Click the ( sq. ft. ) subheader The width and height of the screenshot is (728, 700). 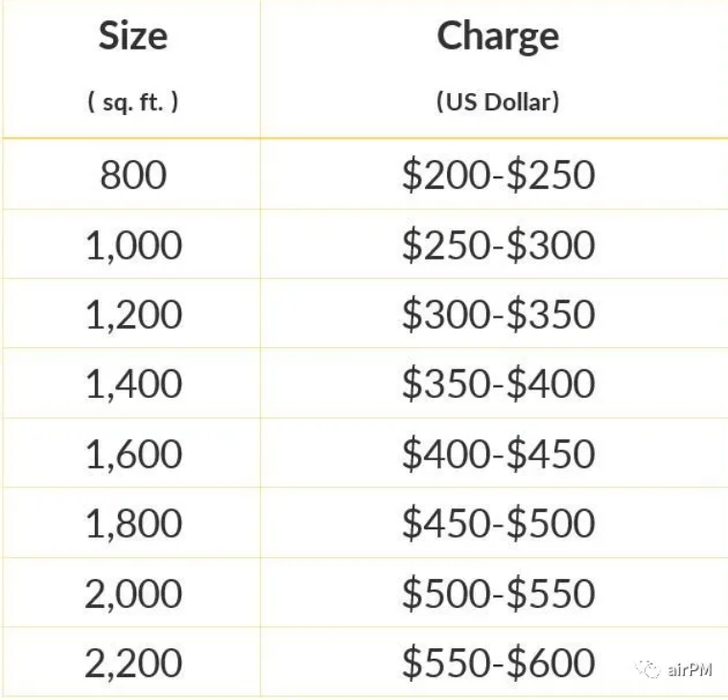click(132, 102)
